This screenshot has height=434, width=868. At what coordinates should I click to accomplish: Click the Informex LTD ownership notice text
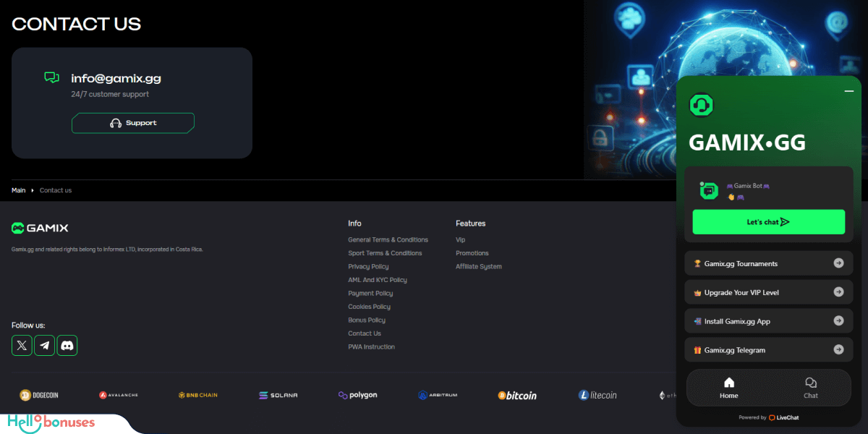pyautogui.click(x=108, y=249)
